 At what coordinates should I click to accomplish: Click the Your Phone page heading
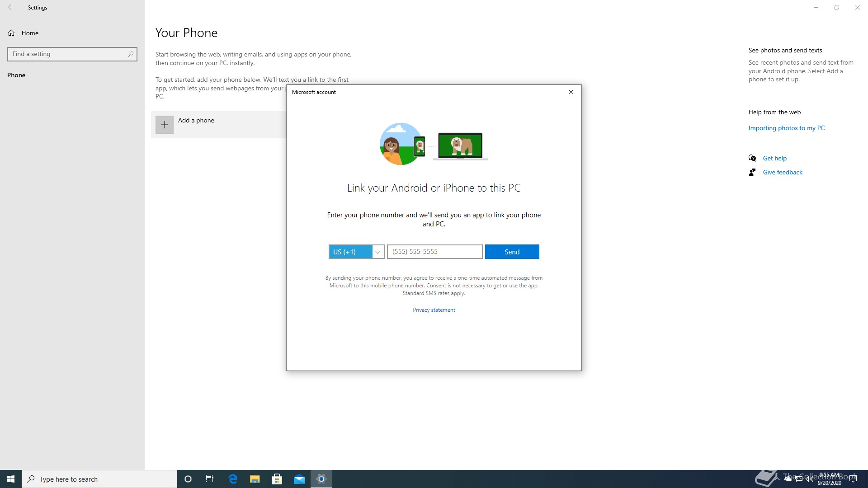[x=186, y=33]
